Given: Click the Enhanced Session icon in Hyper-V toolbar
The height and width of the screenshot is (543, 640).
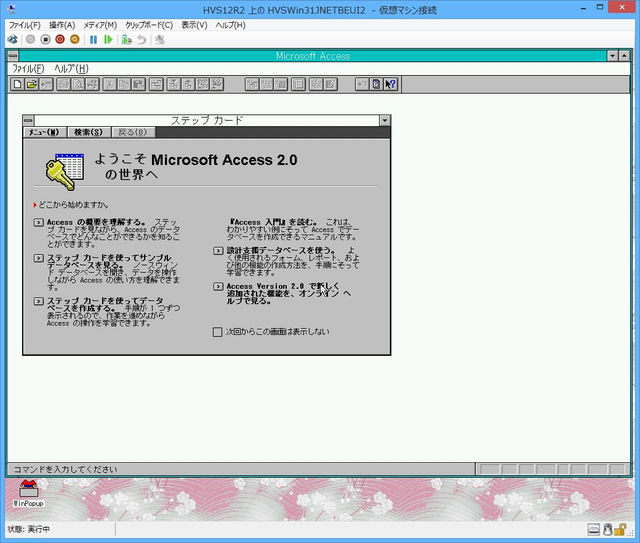Looking at the screenshot, I should tap(160, 40).
